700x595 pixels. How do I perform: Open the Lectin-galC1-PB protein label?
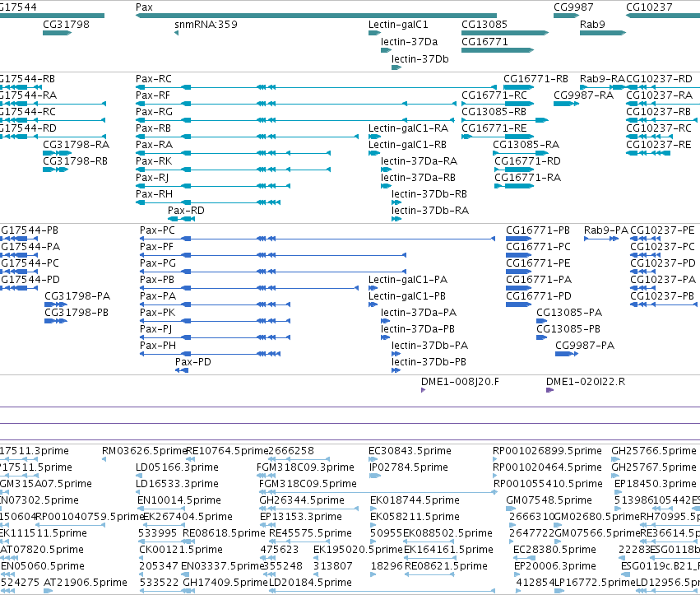[407, 296]
